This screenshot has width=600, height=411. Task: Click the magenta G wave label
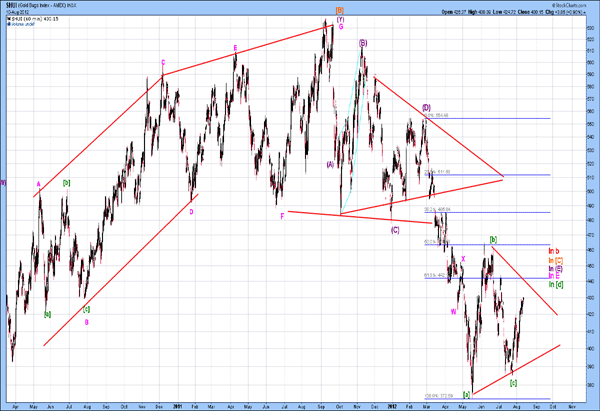(341, 27)
